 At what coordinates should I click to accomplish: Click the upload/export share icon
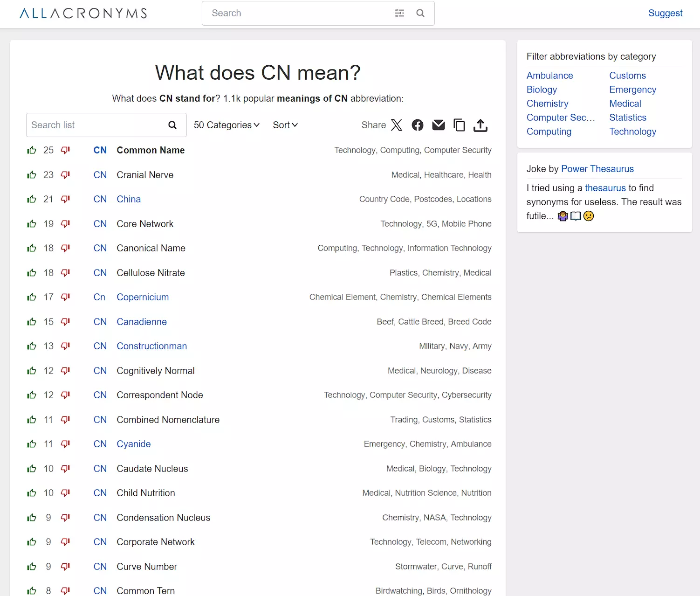(480, 125)
